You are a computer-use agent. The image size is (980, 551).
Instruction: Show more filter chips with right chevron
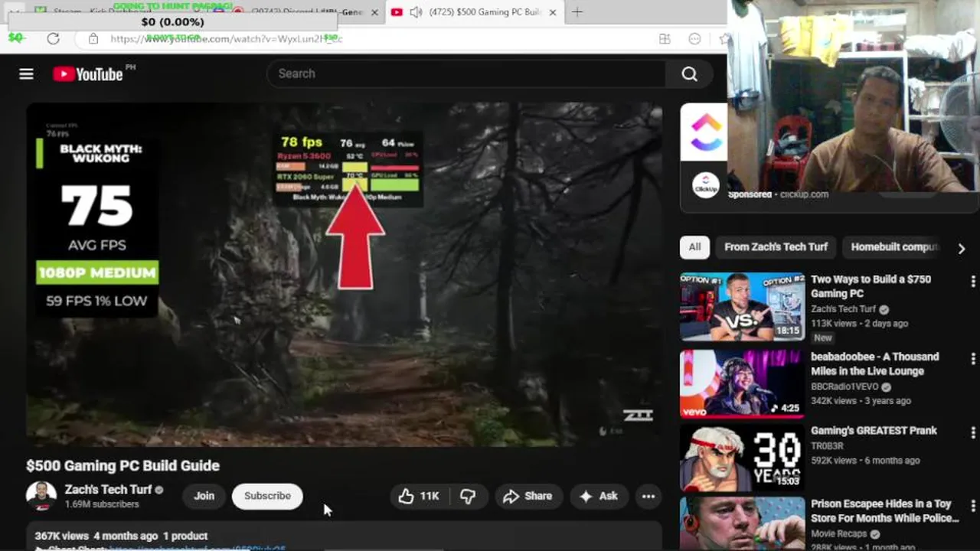(x=962, y=248)
